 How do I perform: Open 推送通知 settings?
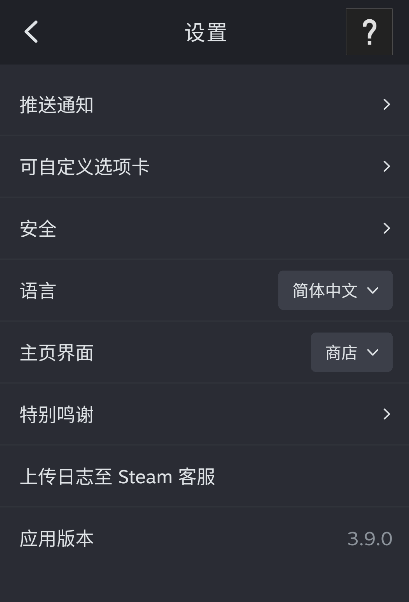point(204,104)
